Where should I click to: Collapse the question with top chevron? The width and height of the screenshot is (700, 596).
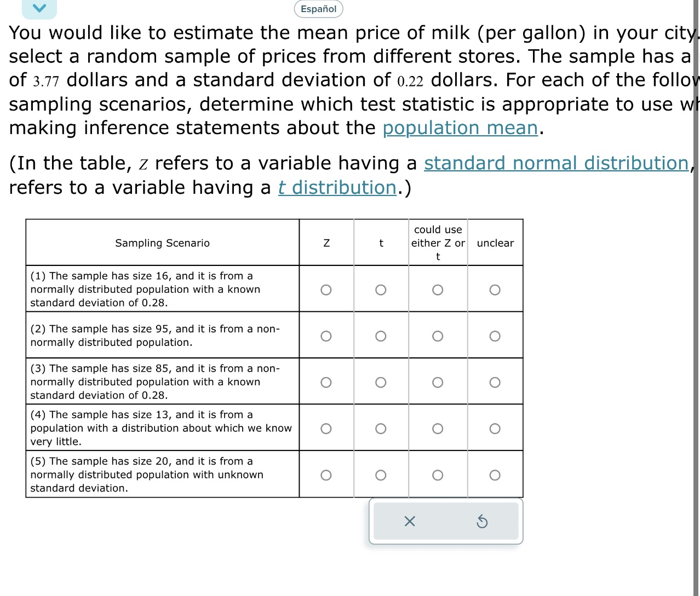coord(39,8)
